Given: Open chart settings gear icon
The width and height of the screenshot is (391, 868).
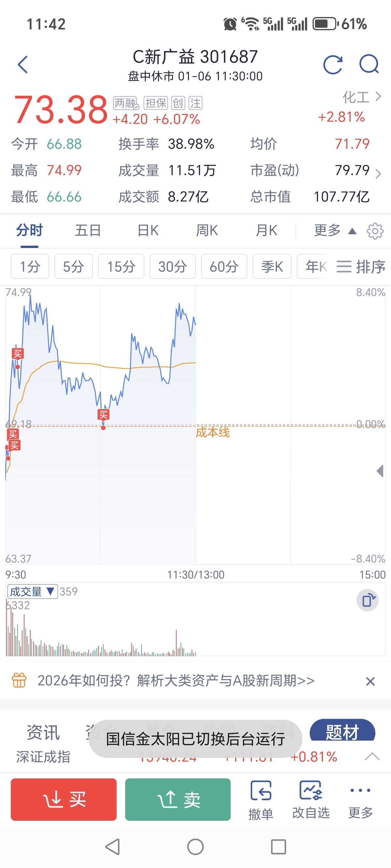Looking at the screenshot, I should [375, 231].
